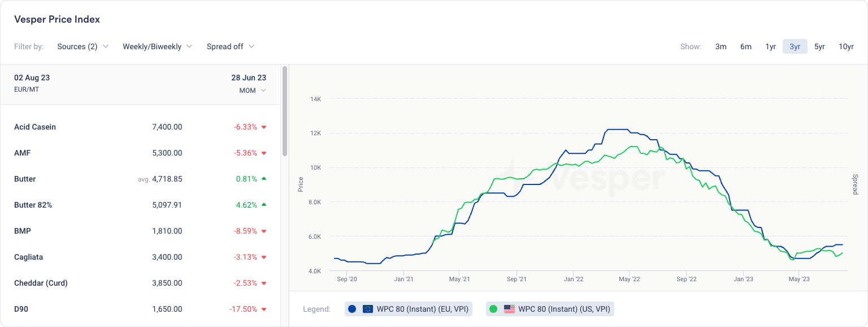The height and width of the screenshot is (327, 868).
Task: Click the -8.59% change value
Action: click(x=245, y=231)
